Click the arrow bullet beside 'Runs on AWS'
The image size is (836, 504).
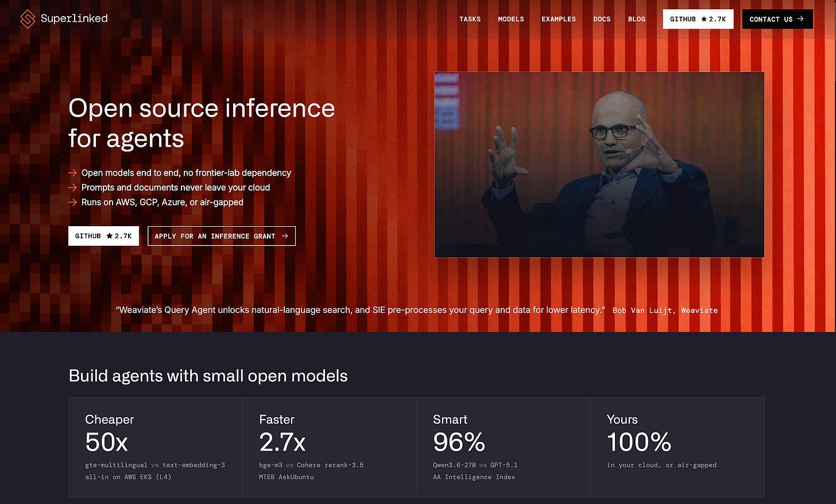tap(72, 202)
